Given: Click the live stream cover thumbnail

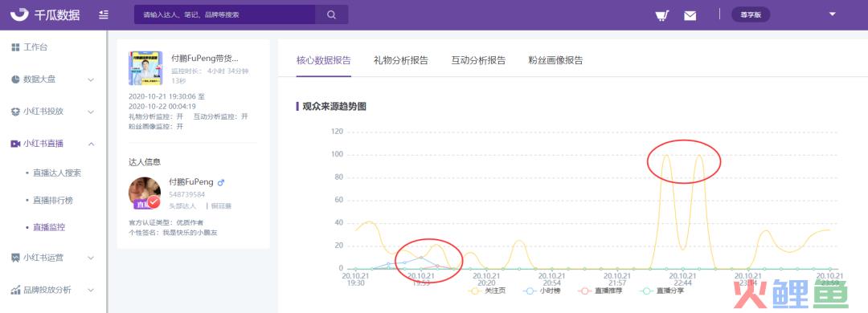Looking at the screenshot, I should tap(145, 68).
